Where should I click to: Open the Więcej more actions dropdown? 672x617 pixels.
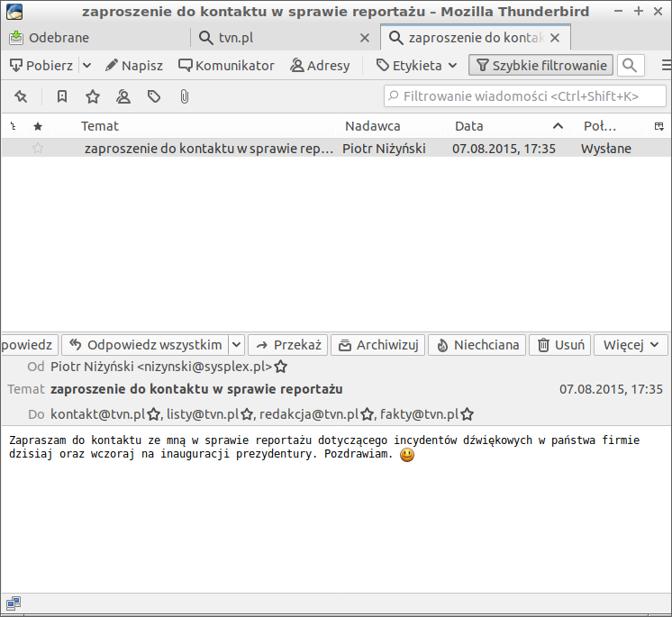pyautogui.click(x=631, y=345)
